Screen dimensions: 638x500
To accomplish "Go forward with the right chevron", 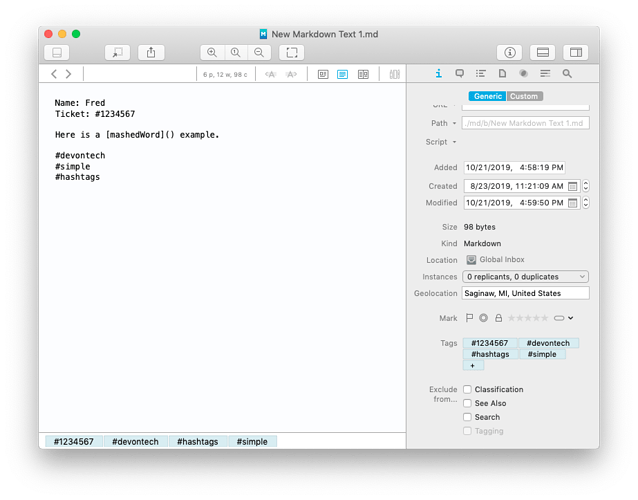I will [68, 74].
